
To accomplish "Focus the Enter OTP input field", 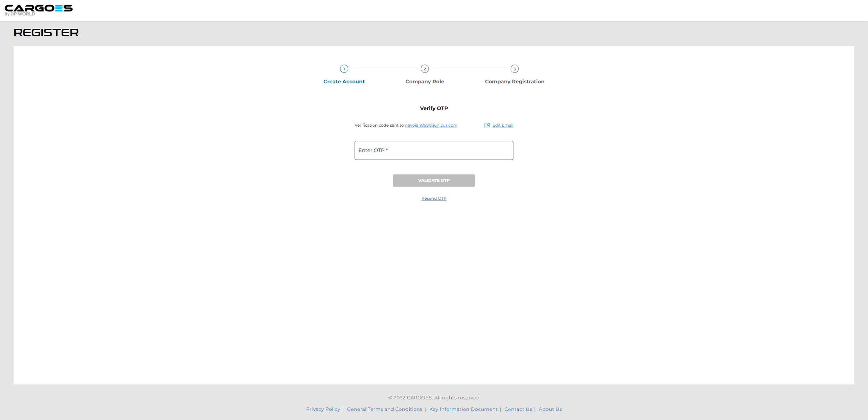I will tap(434, 150).
